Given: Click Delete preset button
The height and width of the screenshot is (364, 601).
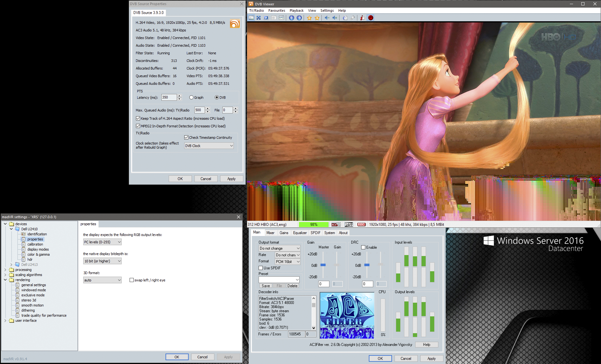Looking at the screenshot, I should 293,286.
